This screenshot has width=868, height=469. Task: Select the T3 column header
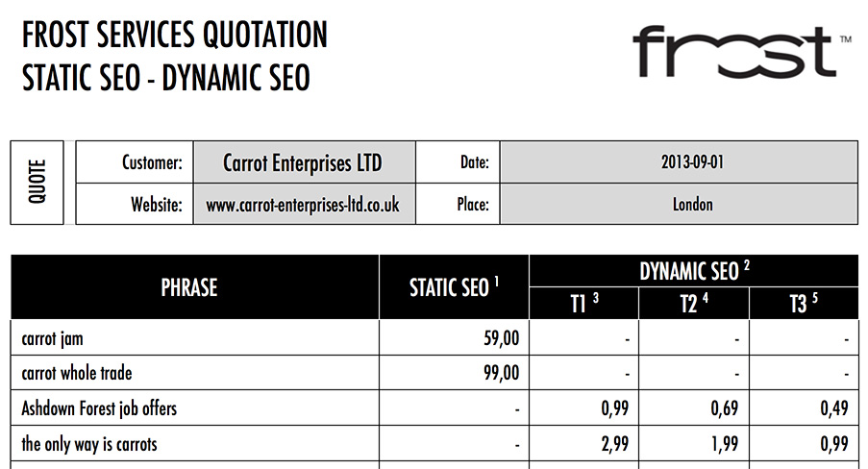[x=804, y=304]
